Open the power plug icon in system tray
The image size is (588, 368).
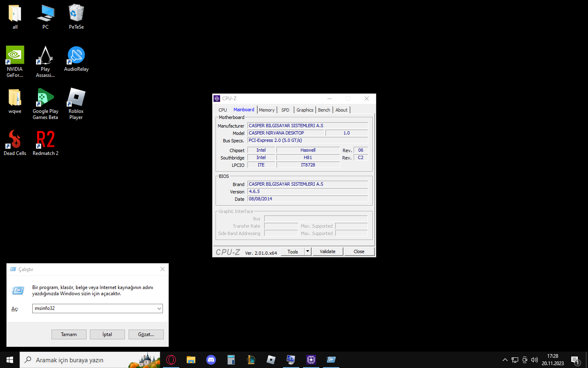click(525, 360)
